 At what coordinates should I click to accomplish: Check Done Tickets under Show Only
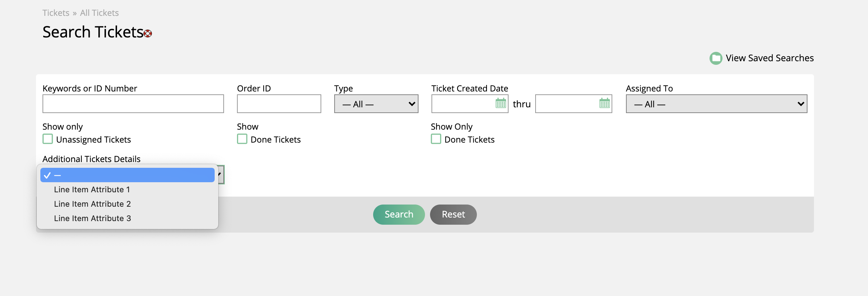tap(436, 139)
